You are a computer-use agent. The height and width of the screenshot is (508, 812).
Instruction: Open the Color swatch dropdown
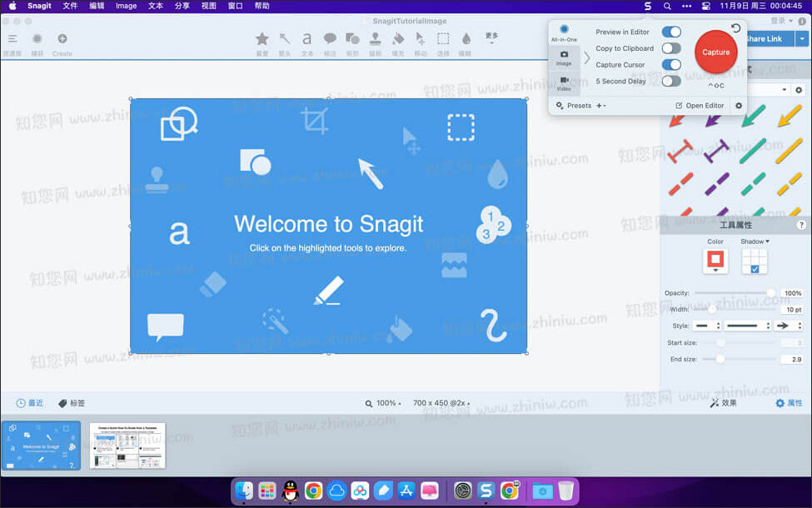(x=715, y=261)
